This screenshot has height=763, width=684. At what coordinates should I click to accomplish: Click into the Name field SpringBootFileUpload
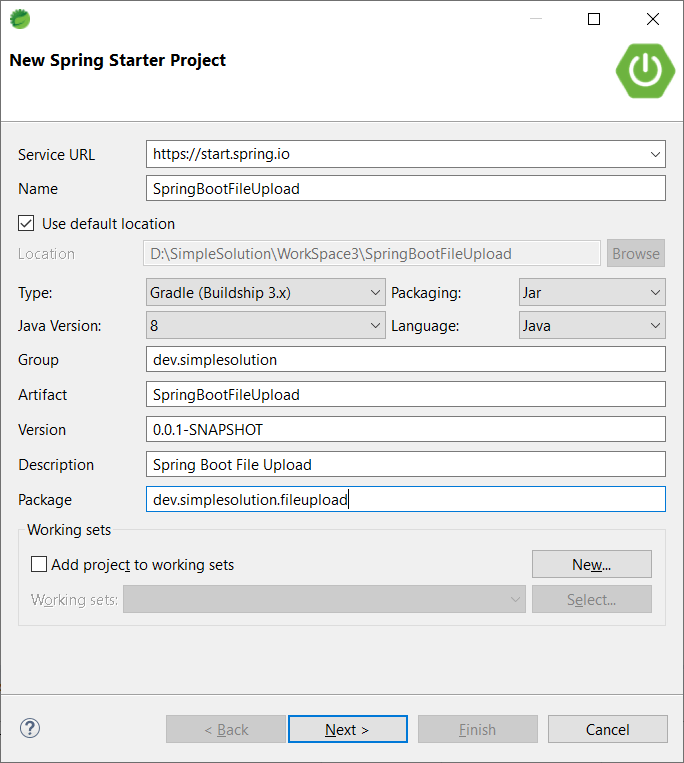point(406,188)
